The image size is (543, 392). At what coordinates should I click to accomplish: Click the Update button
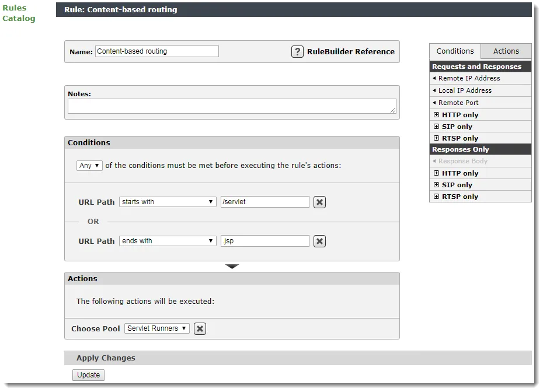88,375
